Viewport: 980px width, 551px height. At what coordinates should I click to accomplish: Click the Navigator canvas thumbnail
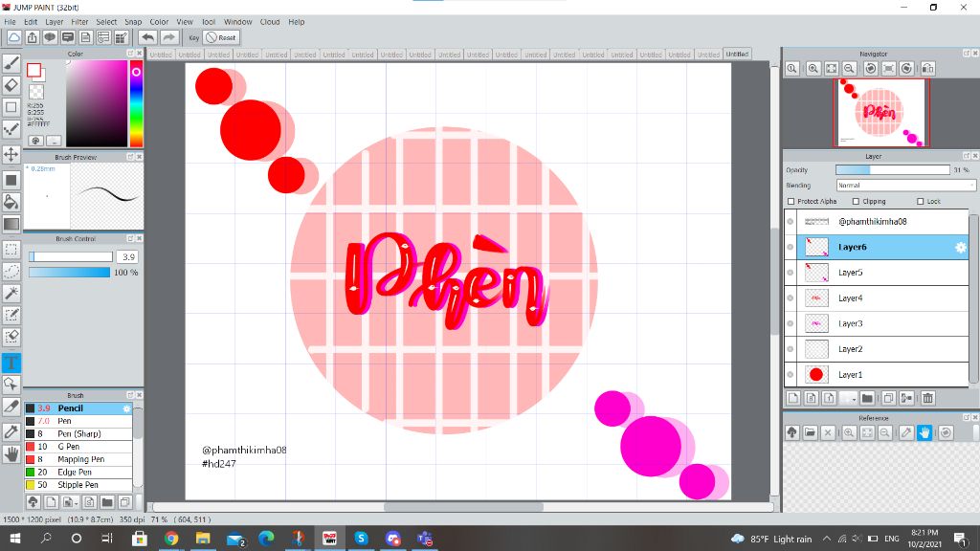click(x=881, y=113)
